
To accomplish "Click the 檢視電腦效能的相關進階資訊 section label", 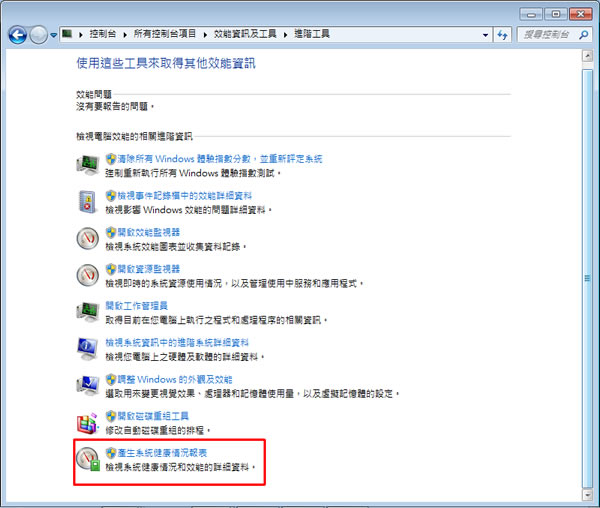I will (134, 137).
